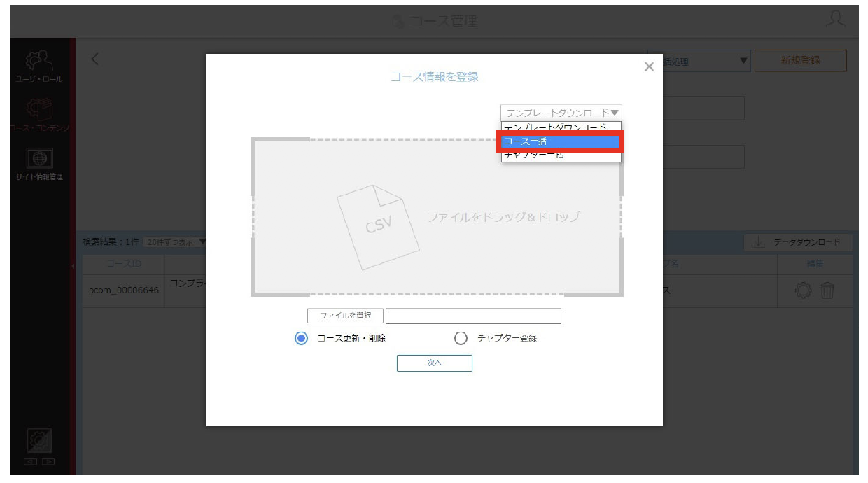Choose テンプレートダウンロード option in list
This screenshot has width=868, height=483.
click(561, 128)
